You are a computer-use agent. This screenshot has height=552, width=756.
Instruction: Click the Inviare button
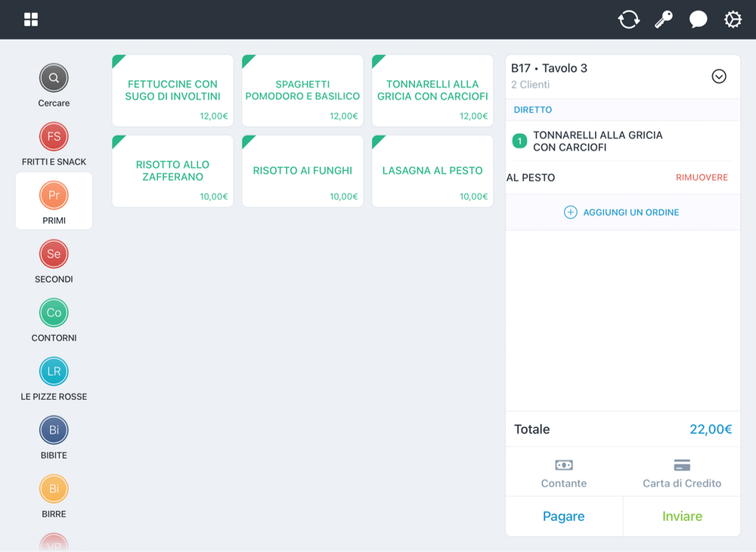[682, 516]
